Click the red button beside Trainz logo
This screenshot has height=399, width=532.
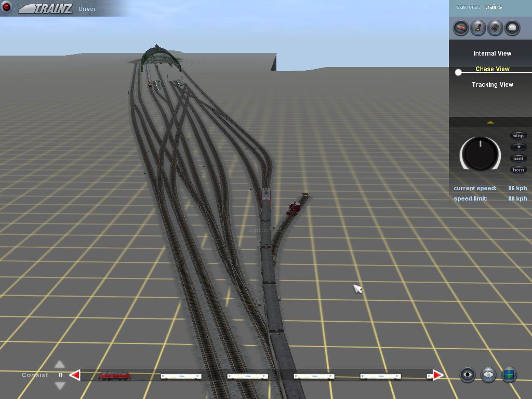7,7
